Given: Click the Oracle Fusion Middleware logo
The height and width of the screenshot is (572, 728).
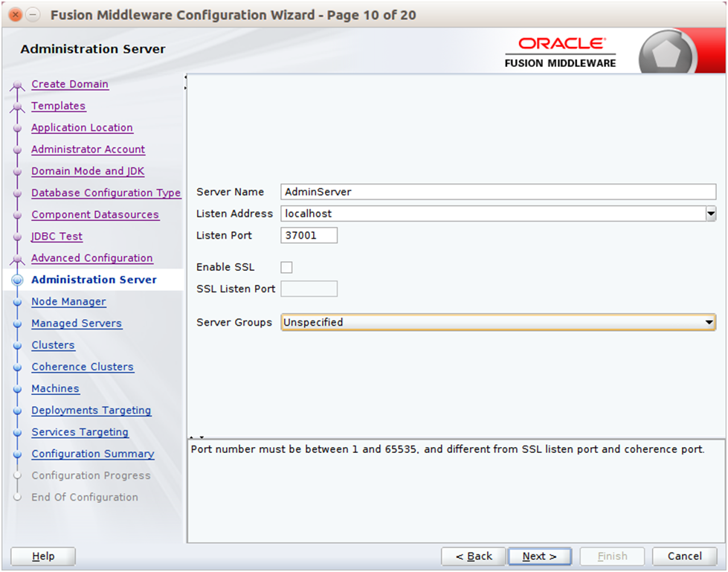Looking at the screenshot, I should tap(560, 53).
